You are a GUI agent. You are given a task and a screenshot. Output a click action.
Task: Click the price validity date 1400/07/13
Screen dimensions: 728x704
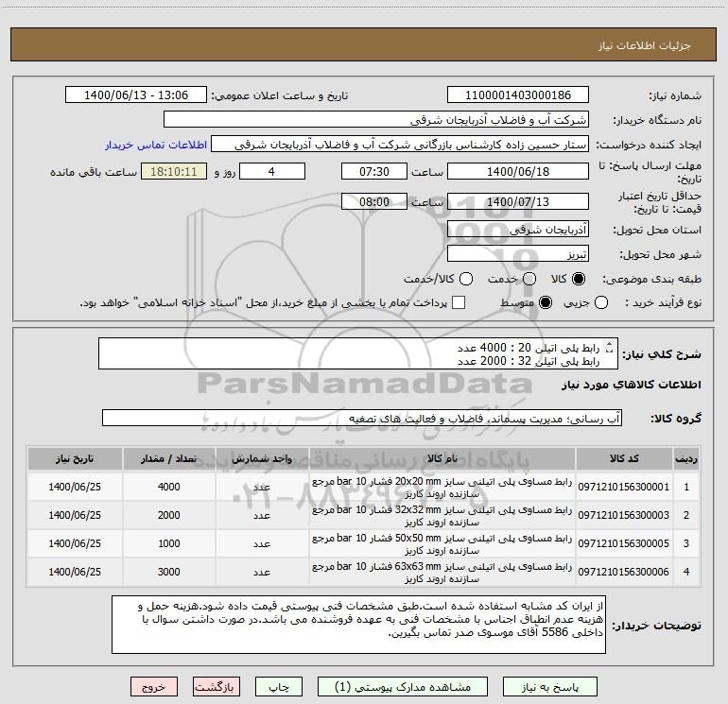tap(518, 202)
